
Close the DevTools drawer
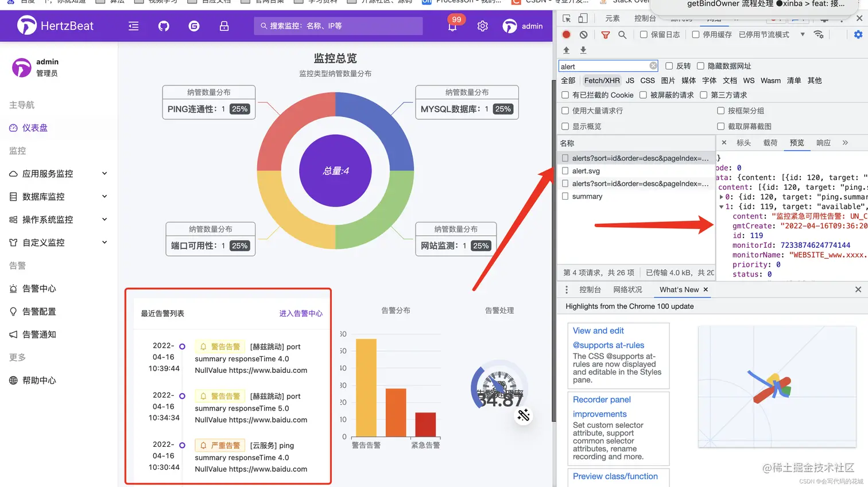[858, 290]
